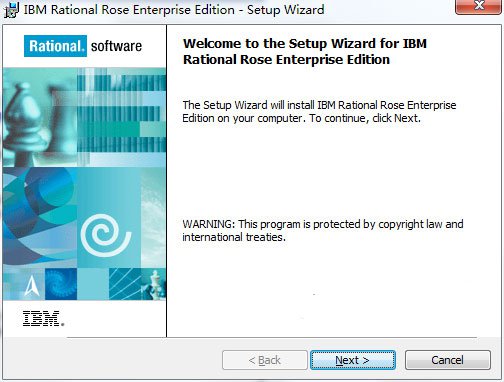Click the 'WARNING: This program is protected' text
Image resolution: width=504 pixels, height=382 pixels.
tap(323, 231)
